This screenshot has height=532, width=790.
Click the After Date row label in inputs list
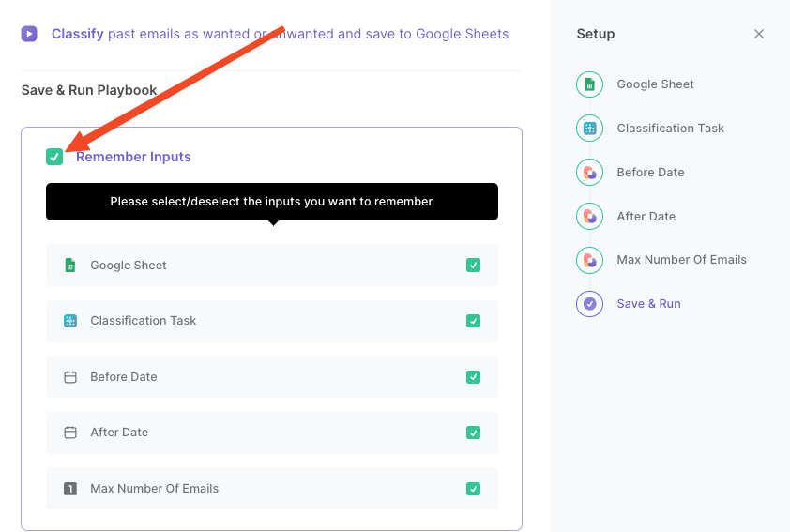[119, 433]
